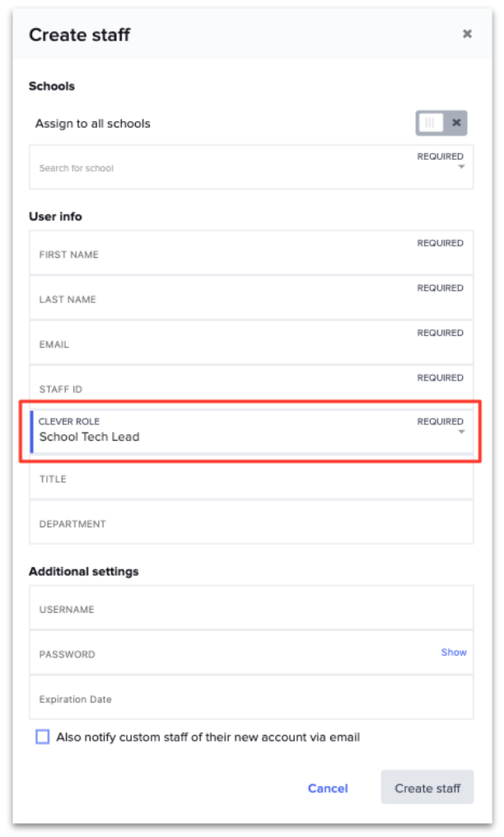504x837 pixels.
Task: Click the First Name field
Action: point(222,254)
